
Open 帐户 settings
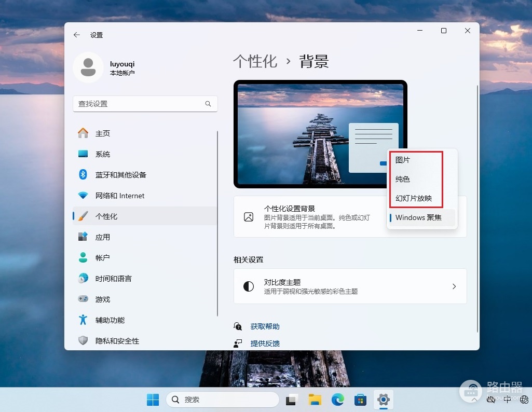(145, 258)
